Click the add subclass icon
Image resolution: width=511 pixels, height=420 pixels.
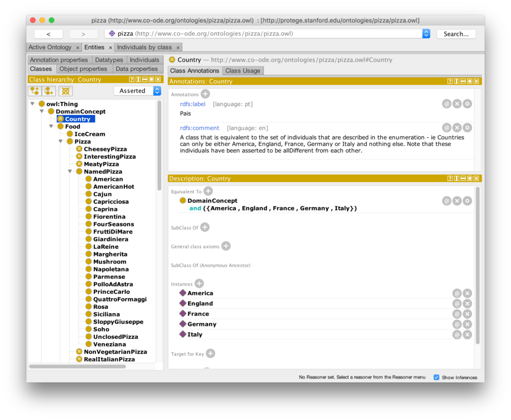34,91
